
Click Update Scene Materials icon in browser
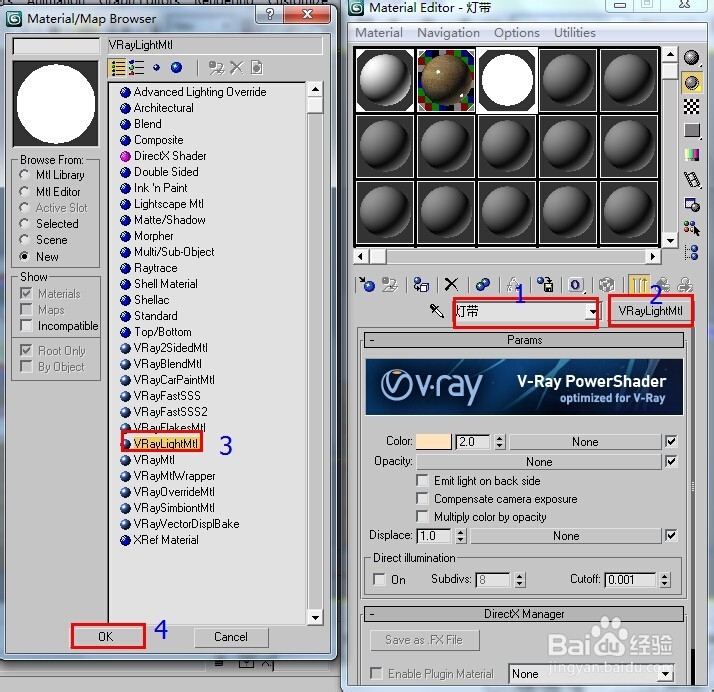[216, 68]
